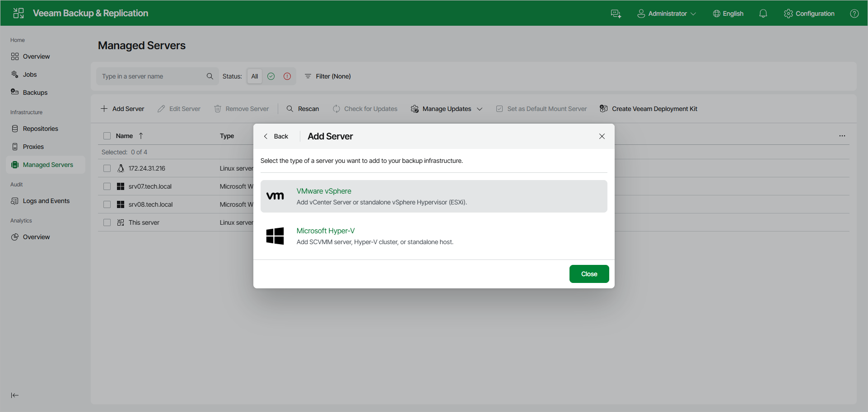Screen dimensions: 868x412
Task: Open the remote console session icon
Action: coord(616,14)
